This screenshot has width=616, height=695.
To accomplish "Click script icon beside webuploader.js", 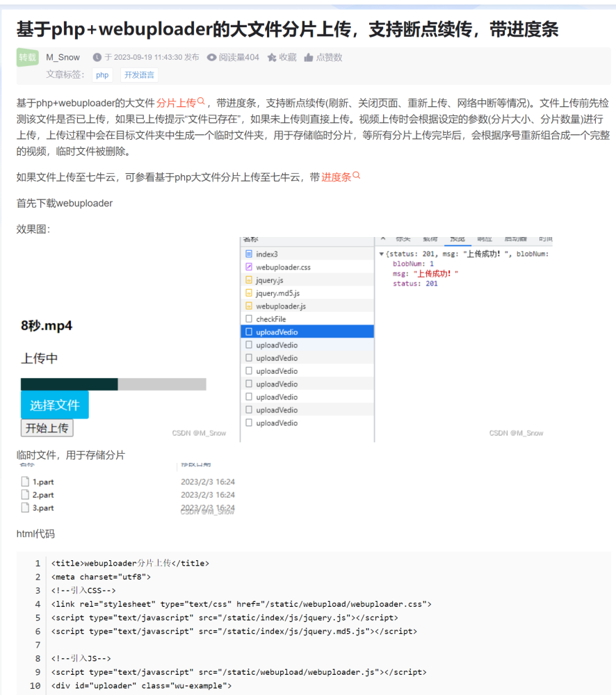I will (x=249, y=306).
